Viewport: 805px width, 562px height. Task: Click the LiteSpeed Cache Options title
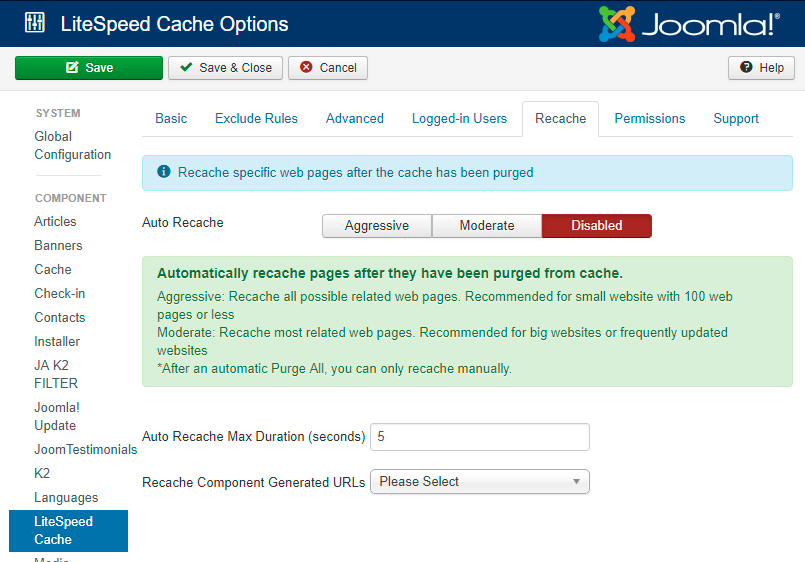point(175,24)
